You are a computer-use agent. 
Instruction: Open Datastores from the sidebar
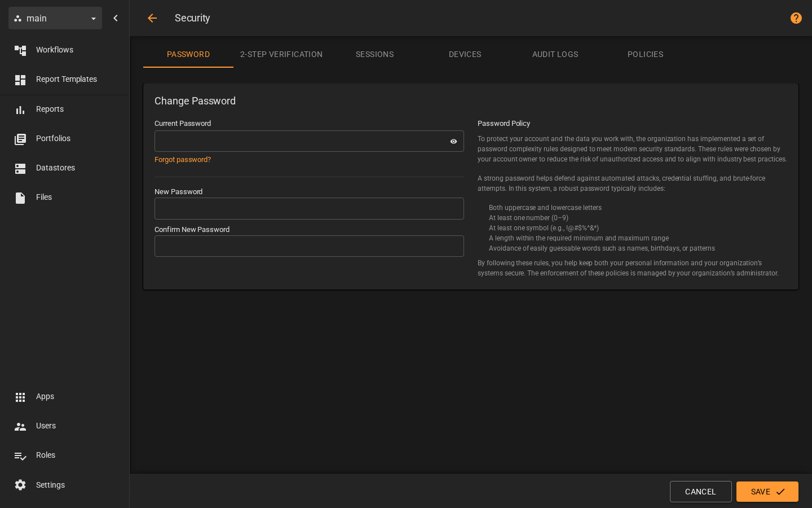tap(64, 168)
